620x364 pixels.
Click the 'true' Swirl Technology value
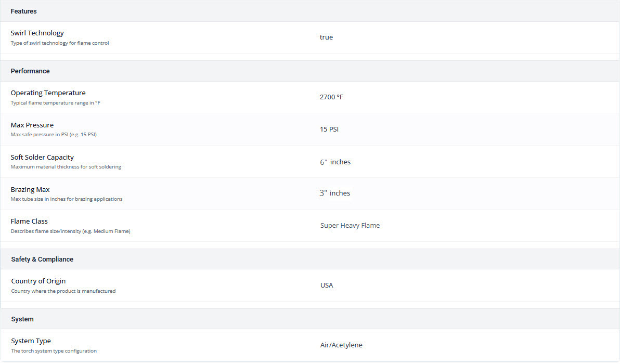click(x=326, y=37)
